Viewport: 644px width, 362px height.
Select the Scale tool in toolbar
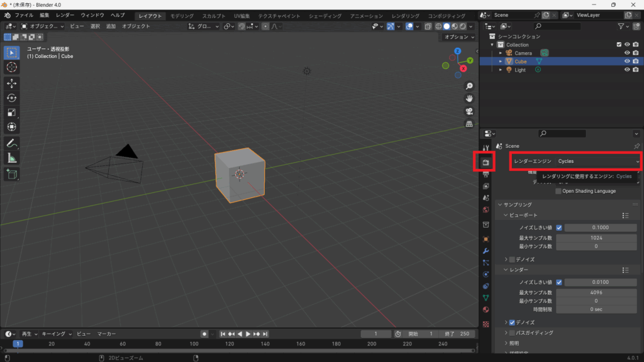click(x=11, y=112)
